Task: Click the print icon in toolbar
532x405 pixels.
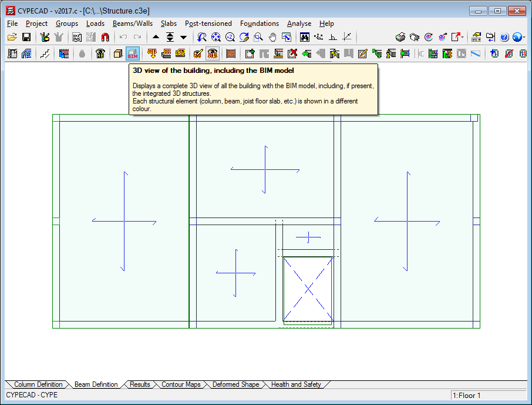Action: (x=400, y=37)
